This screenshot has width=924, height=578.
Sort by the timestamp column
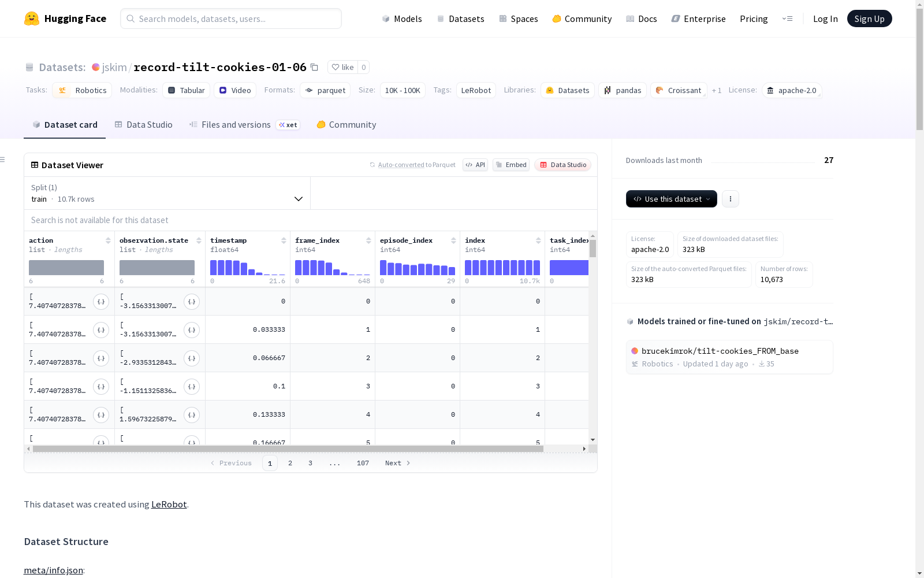[284, 240]
